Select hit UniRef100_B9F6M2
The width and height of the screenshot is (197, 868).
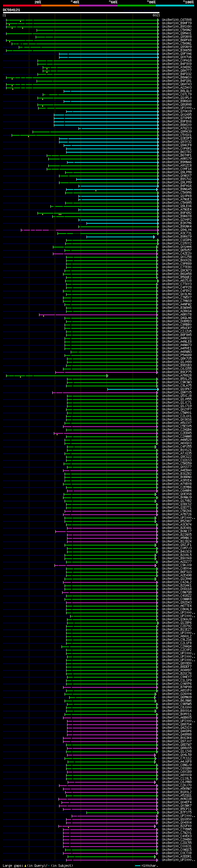[x=177, y=213]
